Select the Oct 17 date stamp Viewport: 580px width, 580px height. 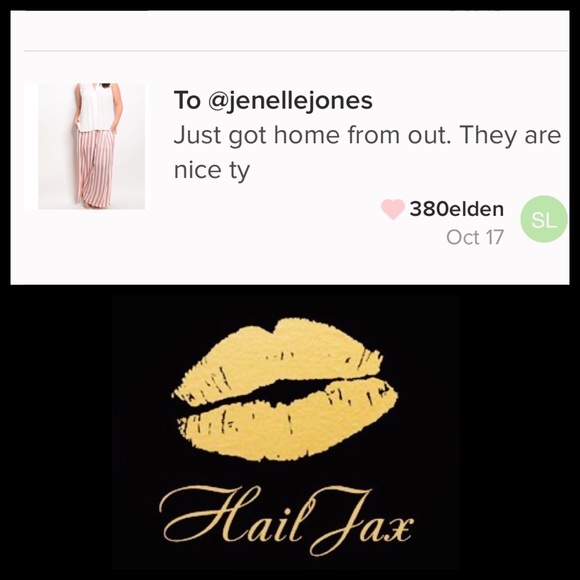coord(475,237)
